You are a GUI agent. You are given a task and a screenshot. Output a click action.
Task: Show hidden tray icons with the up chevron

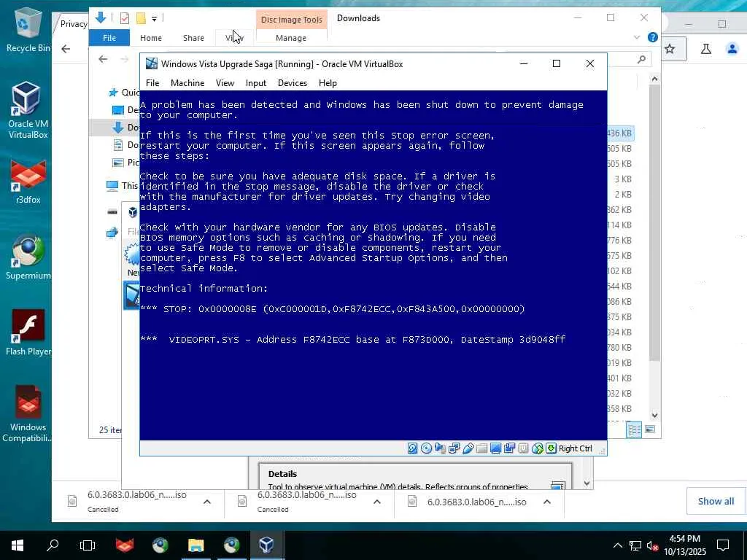(617, 545)
